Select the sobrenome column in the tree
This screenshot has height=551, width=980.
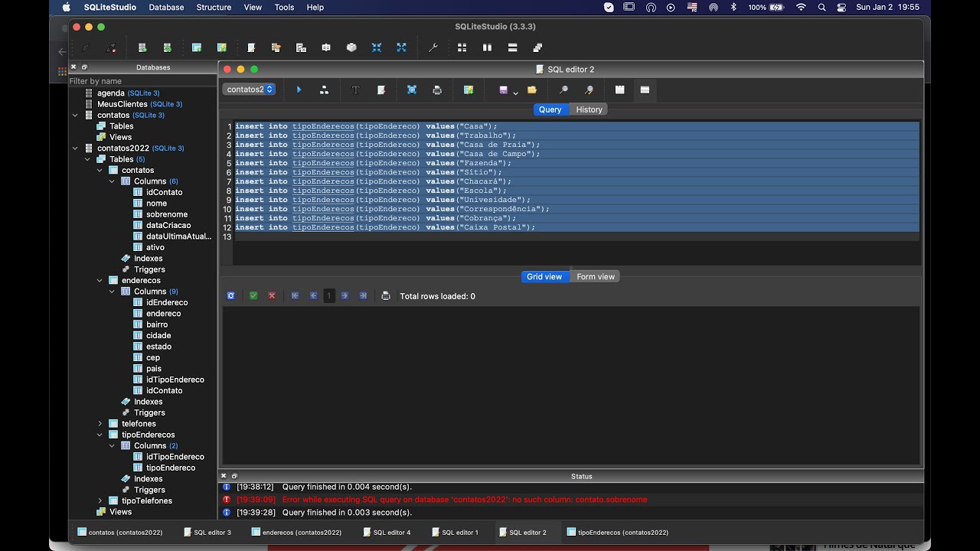point(167,214)
